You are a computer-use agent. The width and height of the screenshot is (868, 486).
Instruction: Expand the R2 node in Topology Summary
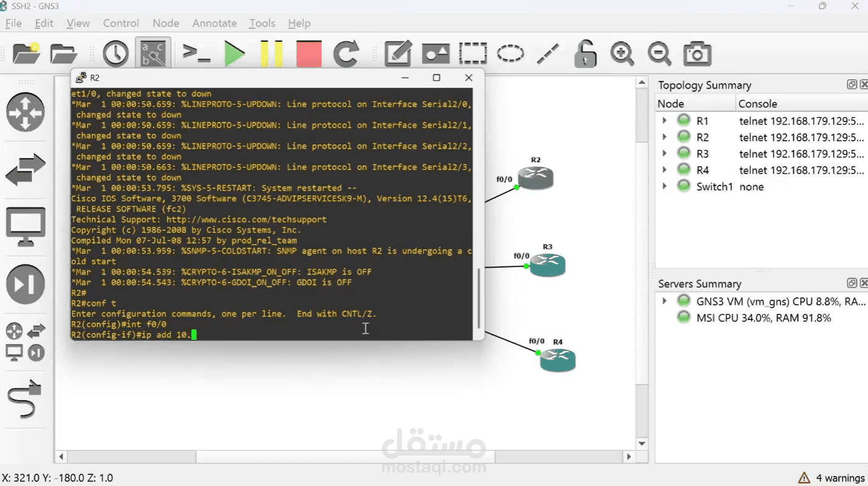click(x=664, y=137)
